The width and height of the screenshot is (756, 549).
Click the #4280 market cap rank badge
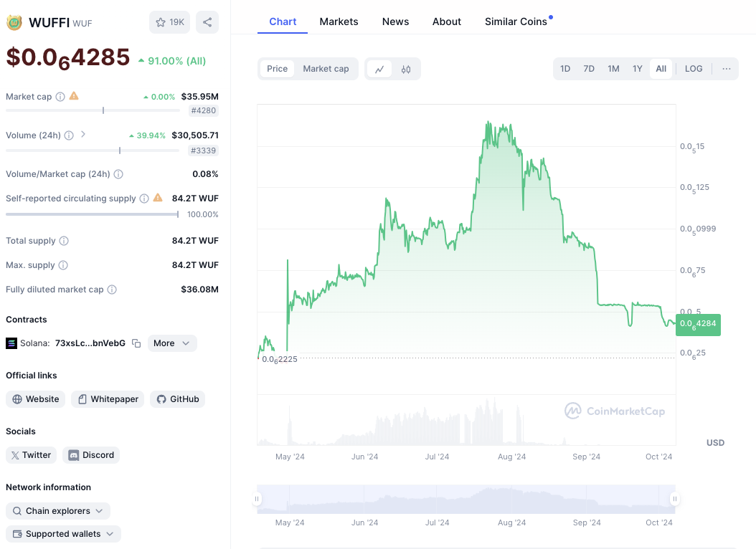(x=204, y=111)
